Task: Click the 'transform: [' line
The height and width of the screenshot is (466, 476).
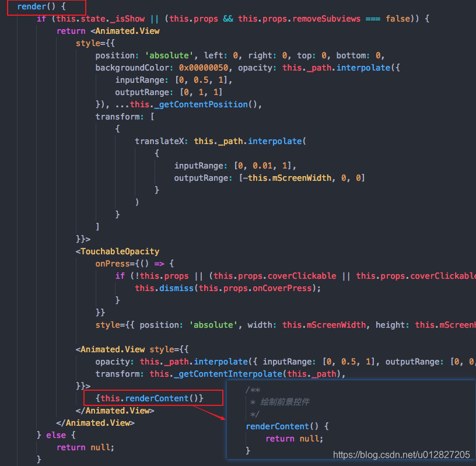Action: 125,117
